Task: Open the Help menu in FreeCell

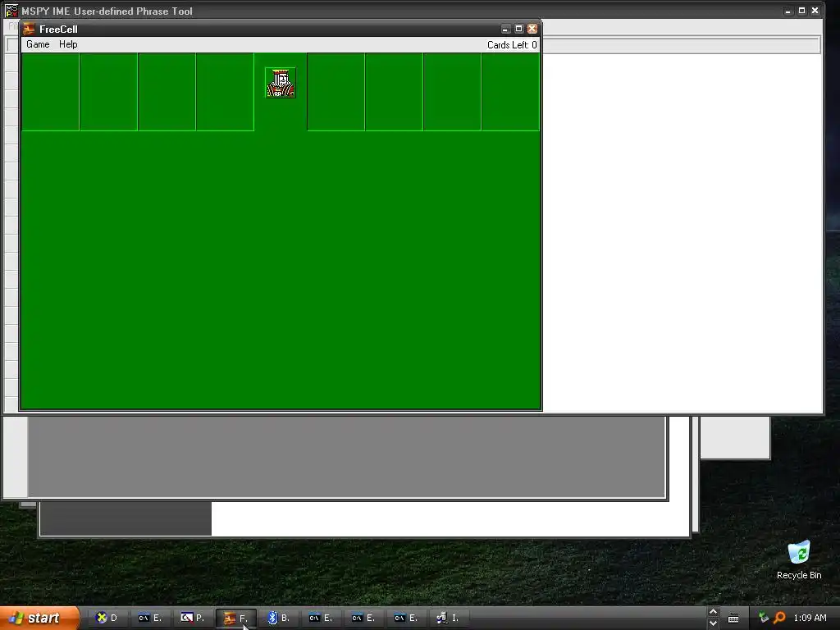Action: [68, 44]
